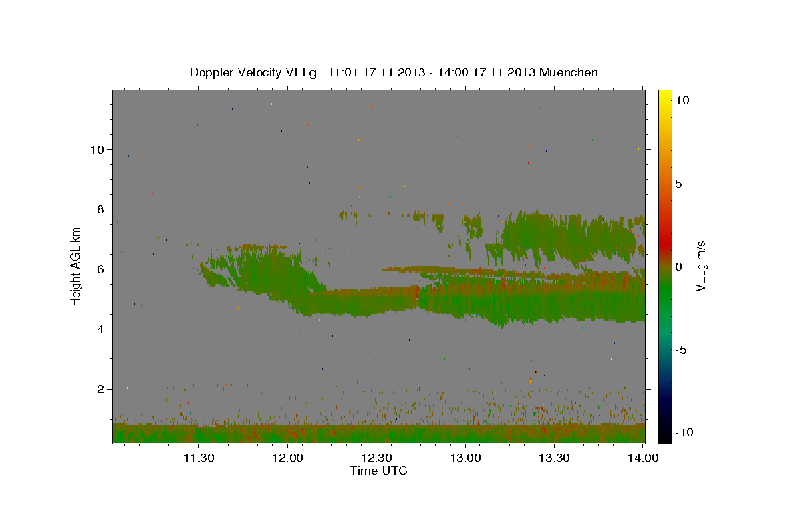
Task: Click the height axis label 8
Action: coord(100,209)
